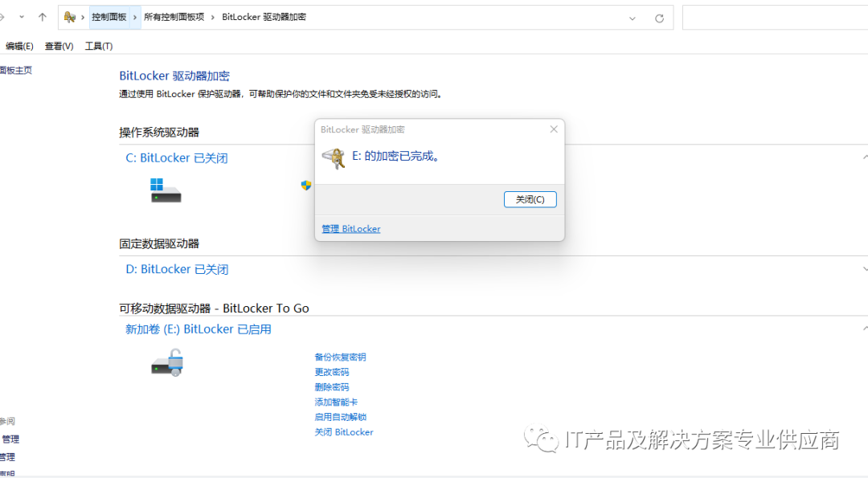Go to the 所有控制面板项 breadcrumb
Screen dimensions: 868x478
174,17
